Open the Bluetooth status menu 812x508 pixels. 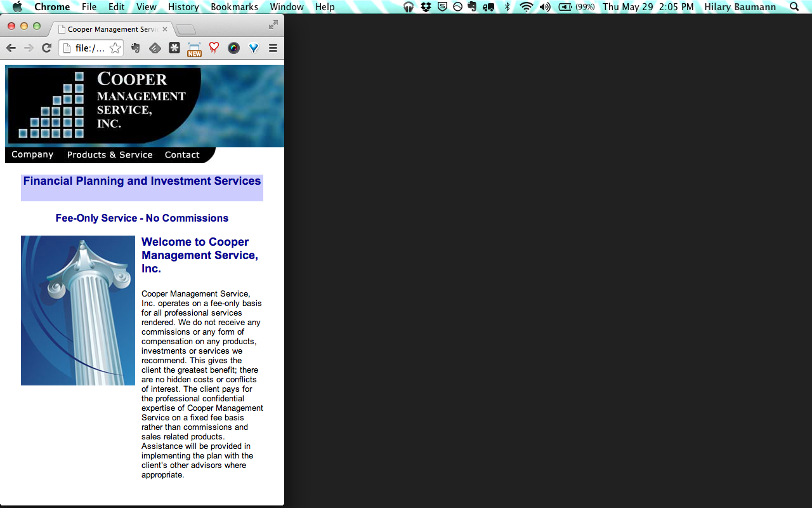[507, 7]
